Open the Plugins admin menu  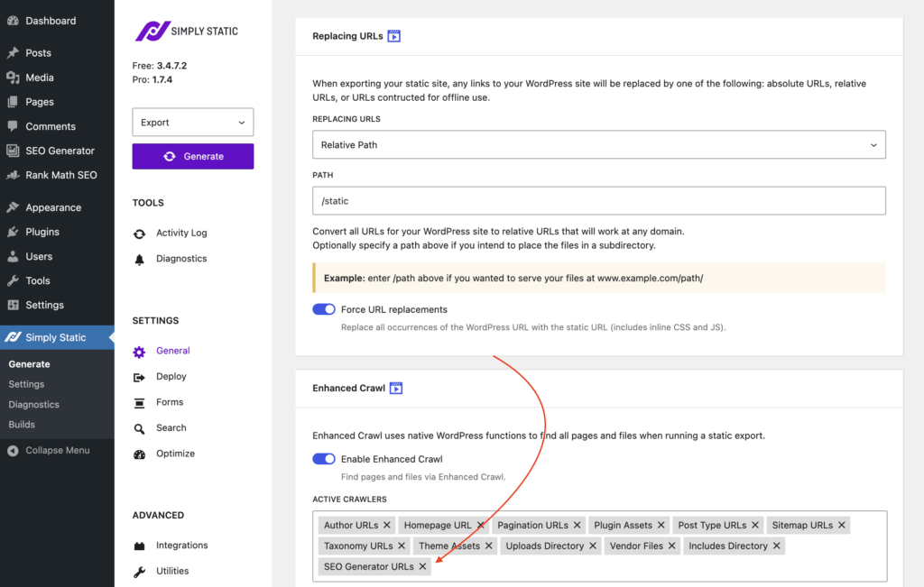pyautogui.click(x=42, y=232)
